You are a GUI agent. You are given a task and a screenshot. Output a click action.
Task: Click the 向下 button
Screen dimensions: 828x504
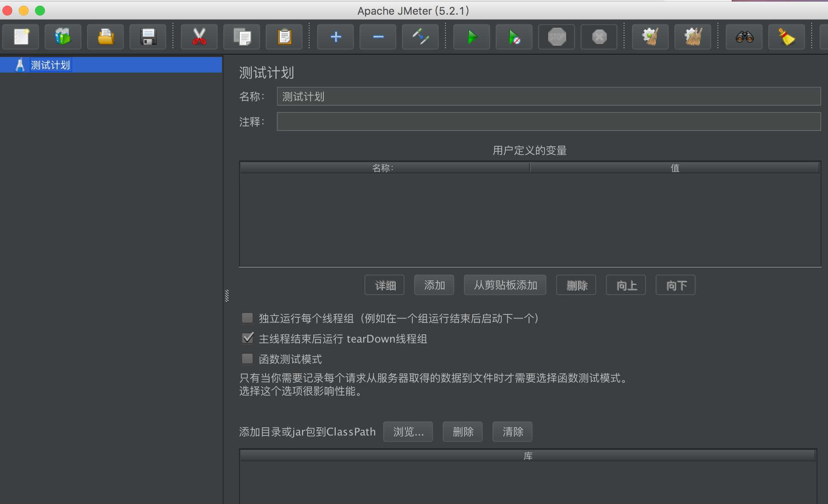[675, 285]
